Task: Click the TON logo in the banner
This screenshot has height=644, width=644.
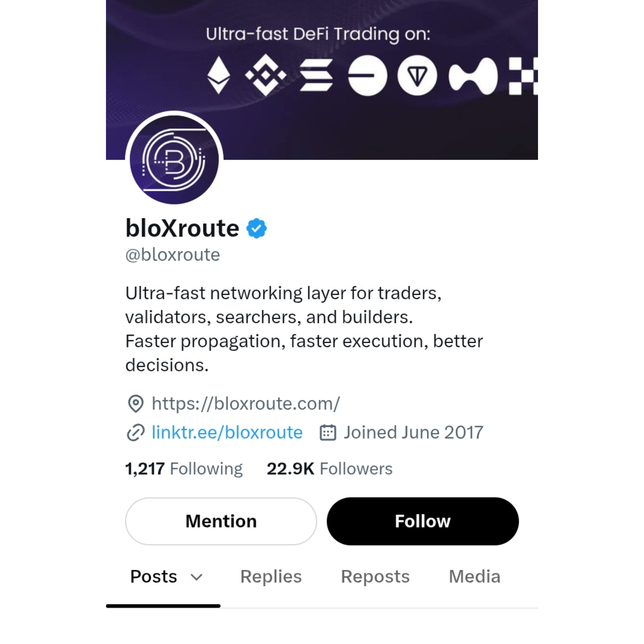Action: (417, 75)
